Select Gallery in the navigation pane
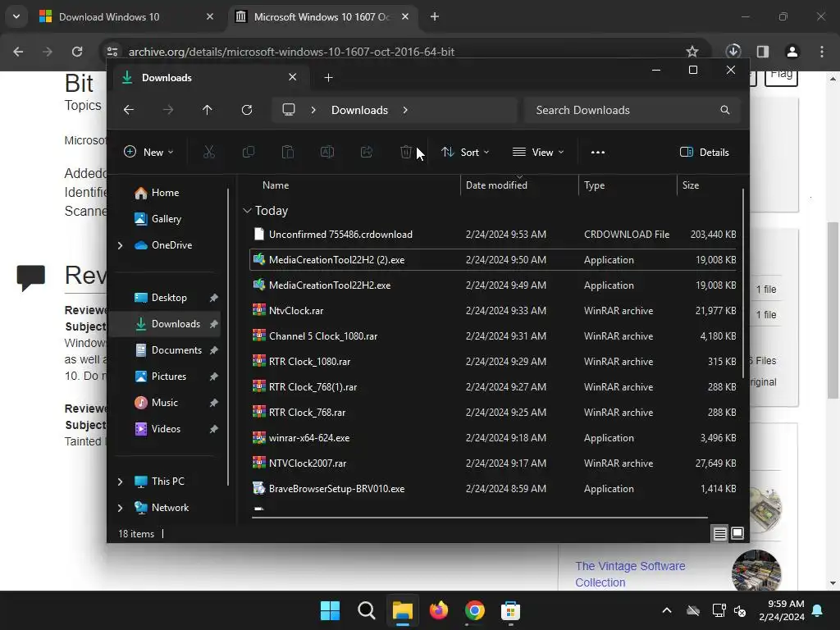 coord(166,219)
